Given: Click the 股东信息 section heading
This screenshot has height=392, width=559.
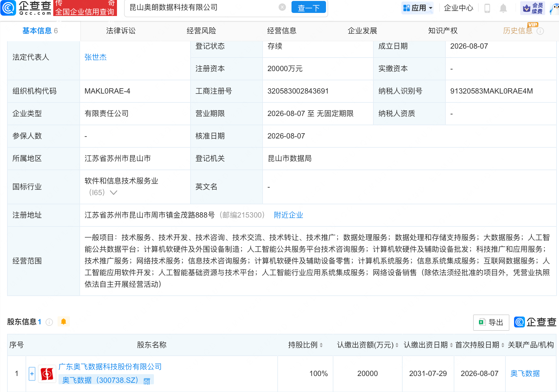Looking at the screenshot, I should click(x=22, y=322).
